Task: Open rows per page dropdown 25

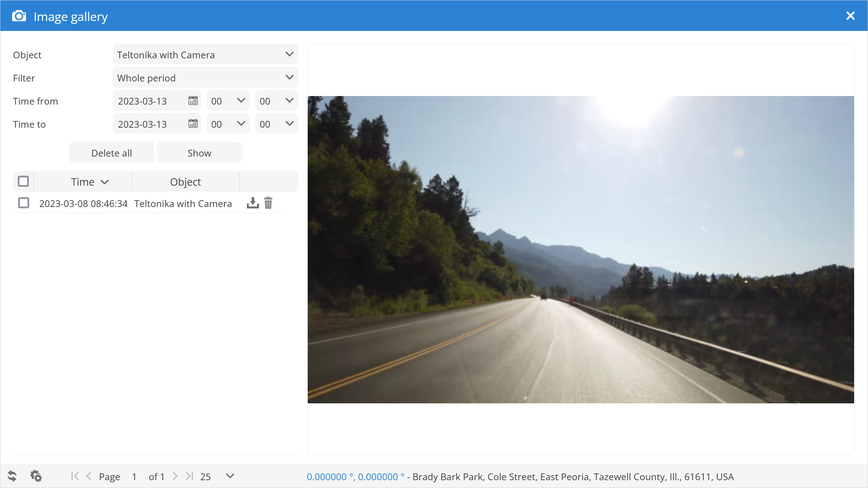Action: (230, 476)
